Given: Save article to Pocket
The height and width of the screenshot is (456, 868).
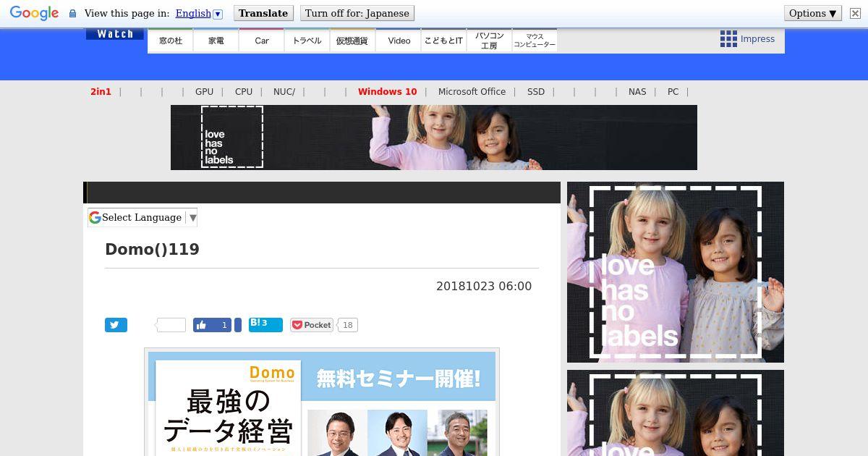Looking at the screenshot, I should pos(311,325).
